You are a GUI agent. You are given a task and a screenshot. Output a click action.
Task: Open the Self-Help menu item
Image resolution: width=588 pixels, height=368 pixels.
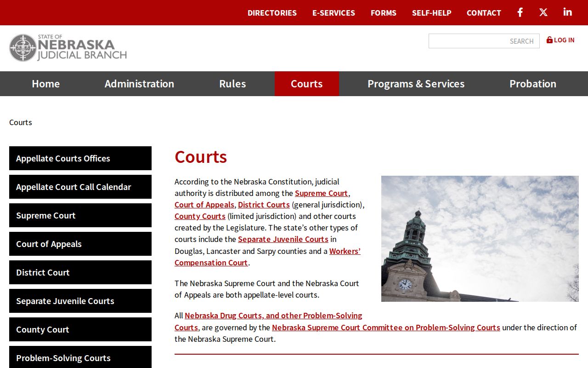point(432,13)
